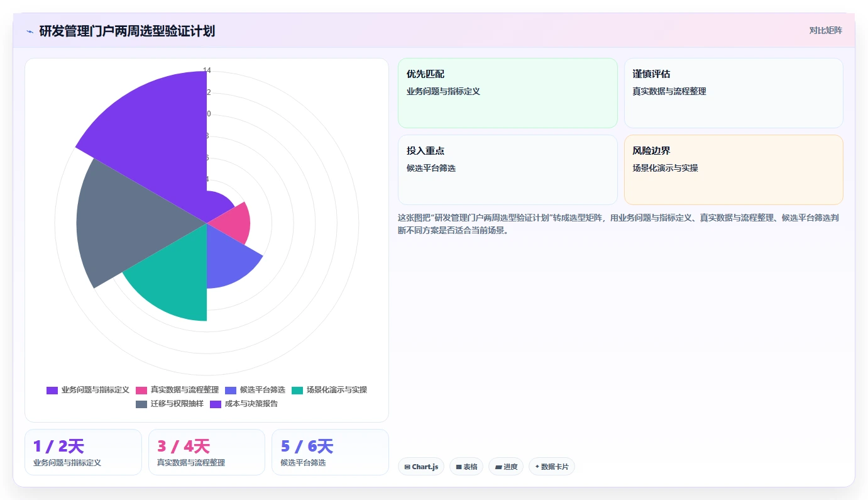
Task: Click the Chart.js tag chip
Action: [421, 467]
